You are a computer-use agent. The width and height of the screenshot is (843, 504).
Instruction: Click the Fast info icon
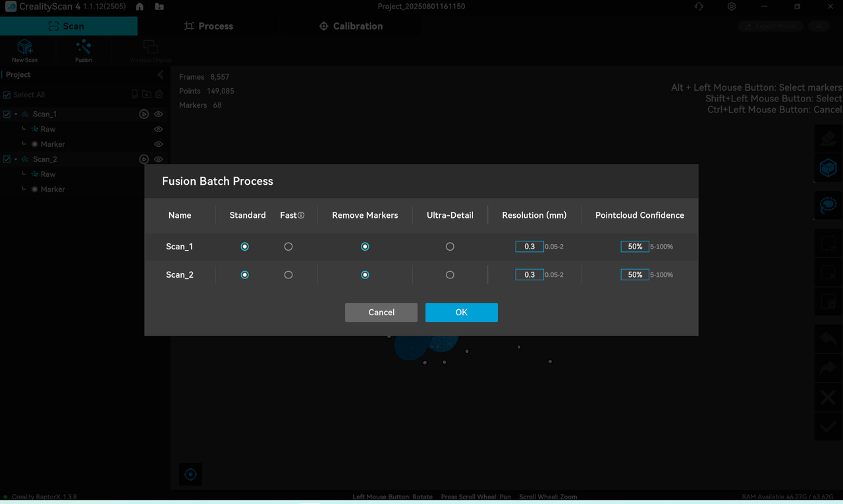301,216
